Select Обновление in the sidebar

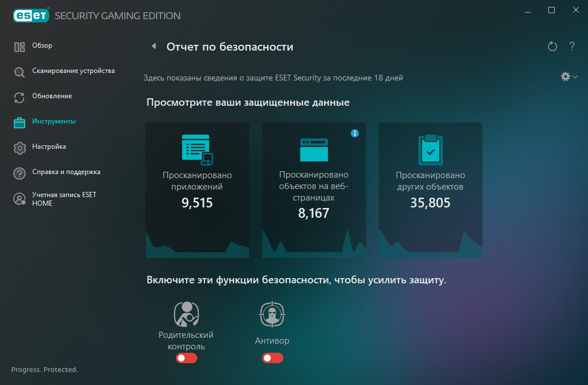point(52,96)
